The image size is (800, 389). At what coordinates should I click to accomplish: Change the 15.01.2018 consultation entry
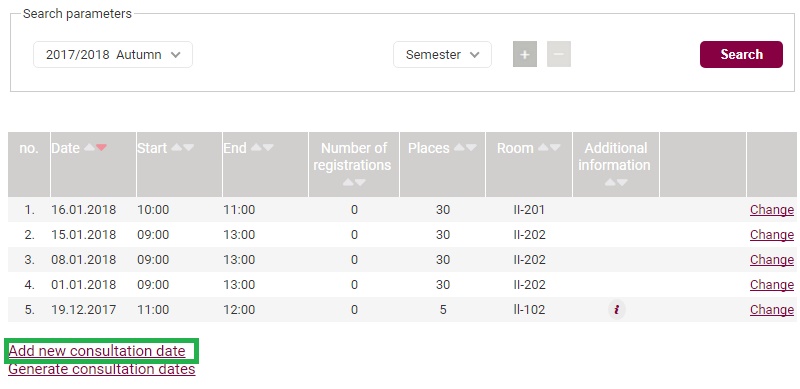[771, 235]
